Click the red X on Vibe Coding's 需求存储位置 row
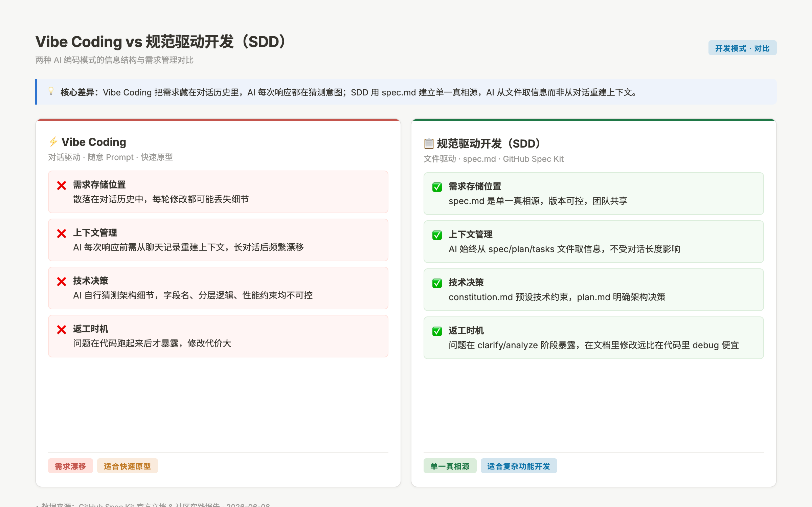The width and height of the screenshot is (812, 507). point(62,185)
